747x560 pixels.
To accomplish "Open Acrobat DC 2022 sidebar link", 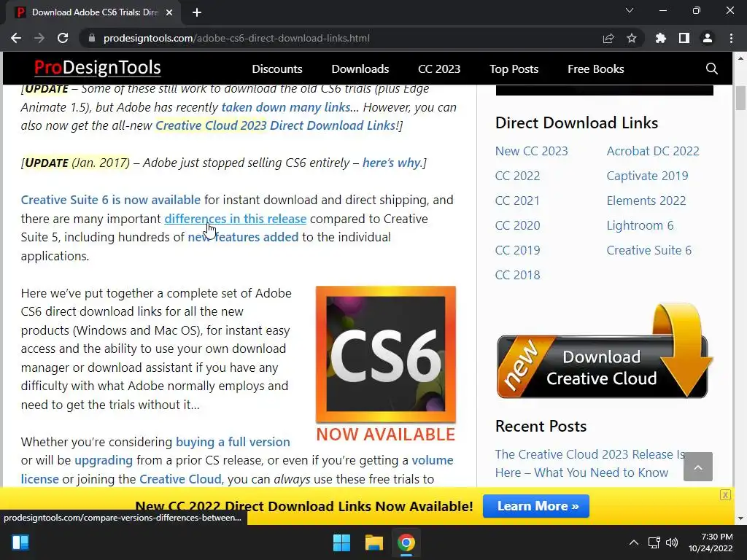I will tap(653, 151).
